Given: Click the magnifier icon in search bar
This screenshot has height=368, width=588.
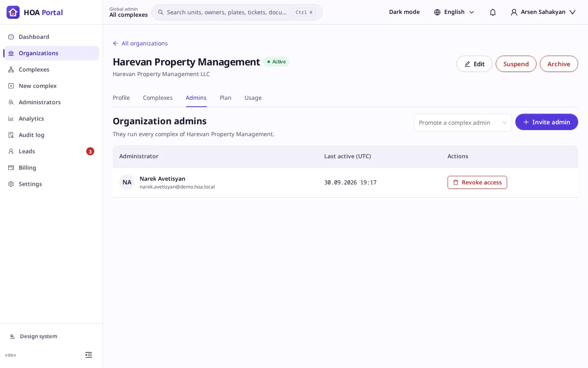Looking at the screenshot, I should pos(161,12).
